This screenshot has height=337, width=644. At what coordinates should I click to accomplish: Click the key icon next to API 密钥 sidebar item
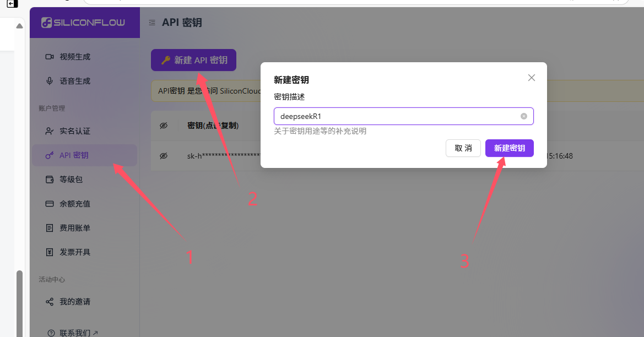coord(49,155)
